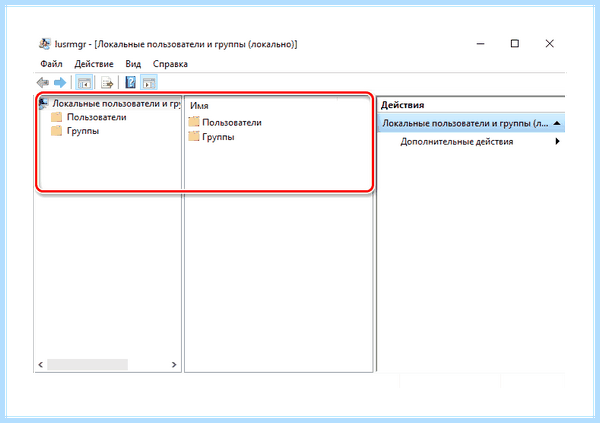The width and height of the screenshot is (600, 423).
Task: Click the Export list toolbar icon
Action: pos(107,82)
